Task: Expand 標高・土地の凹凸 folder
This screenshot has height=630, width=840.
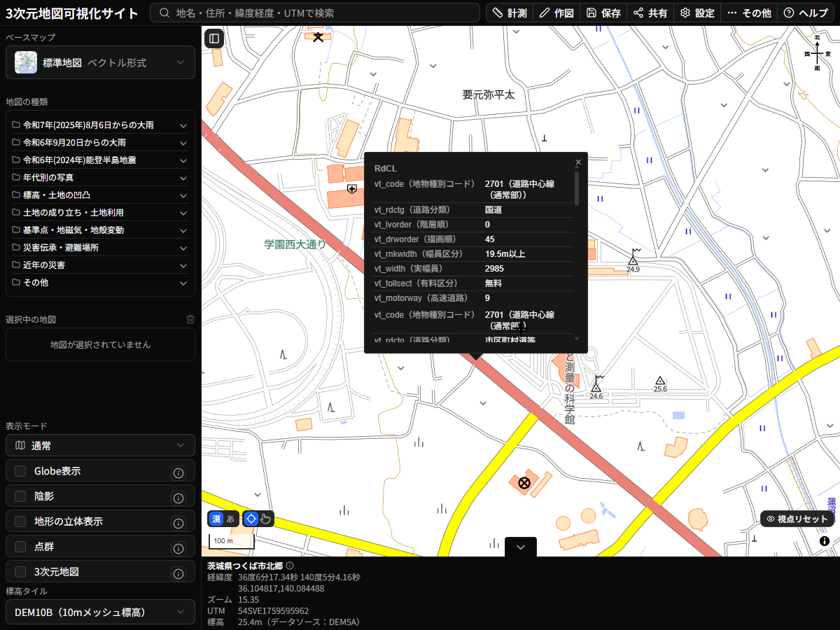Action: click(100, 195)
